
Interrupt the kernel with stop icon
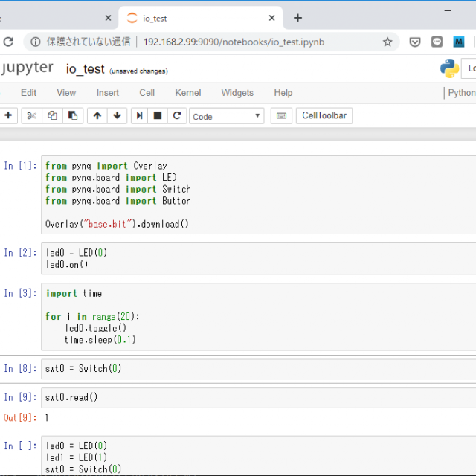(x=158, y=115)
